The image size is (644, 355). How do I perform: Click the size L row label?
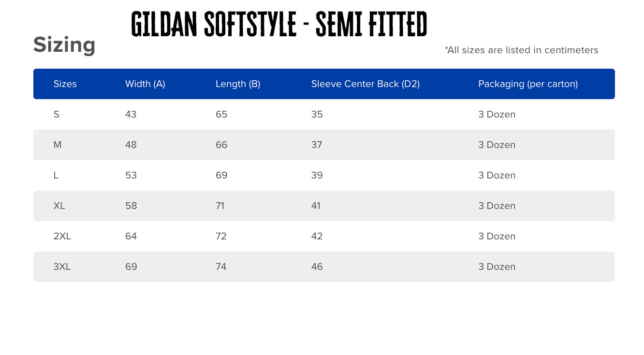(x=56, y=175)
